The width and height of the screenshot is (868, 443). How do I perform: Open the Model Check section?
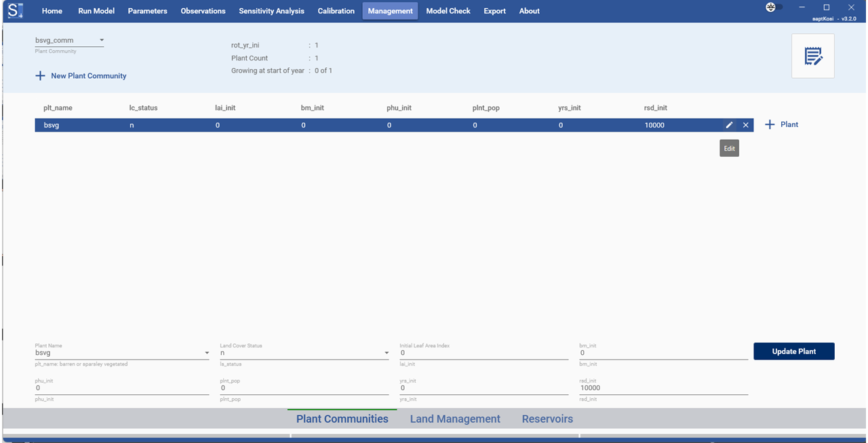pyautogui.click(x=448, y=10)
